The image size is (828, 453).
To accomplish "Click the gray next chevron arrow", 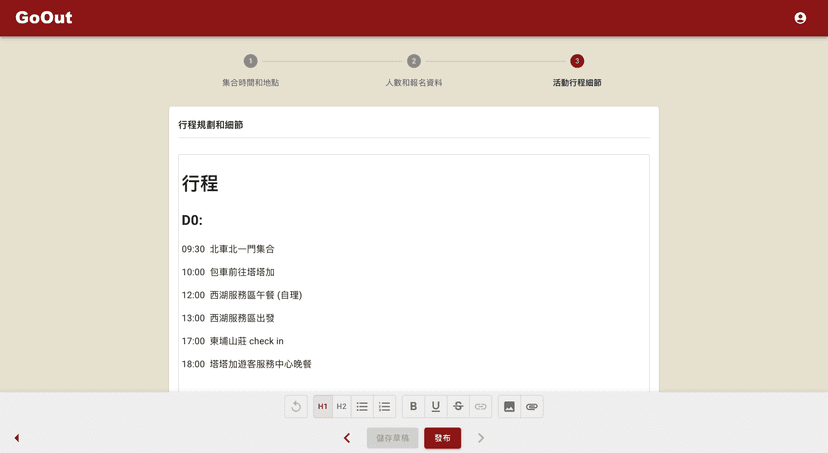I will pyautogui.click(x=481, y=438).
